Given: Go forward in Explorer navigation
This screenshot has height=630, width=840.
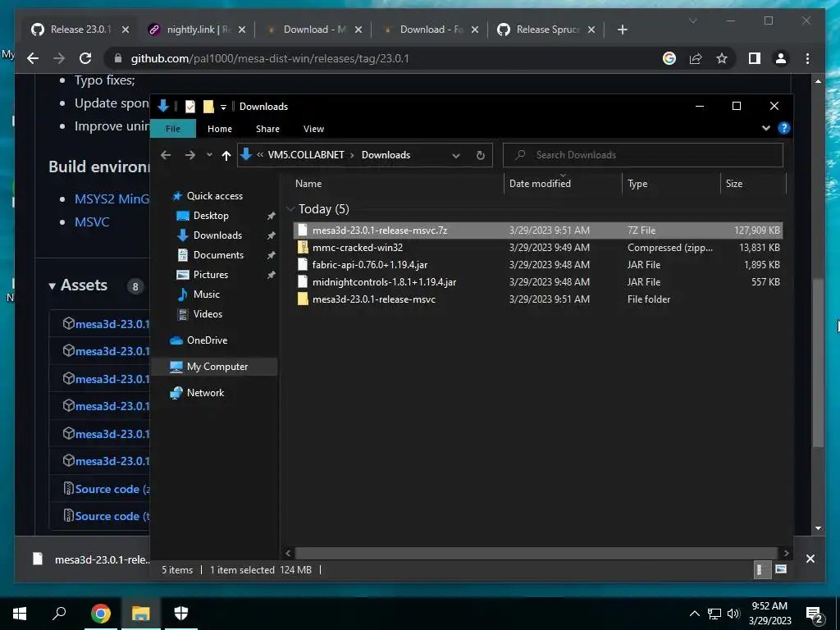Looking at the screenshot, I should [x=190, y=155].
